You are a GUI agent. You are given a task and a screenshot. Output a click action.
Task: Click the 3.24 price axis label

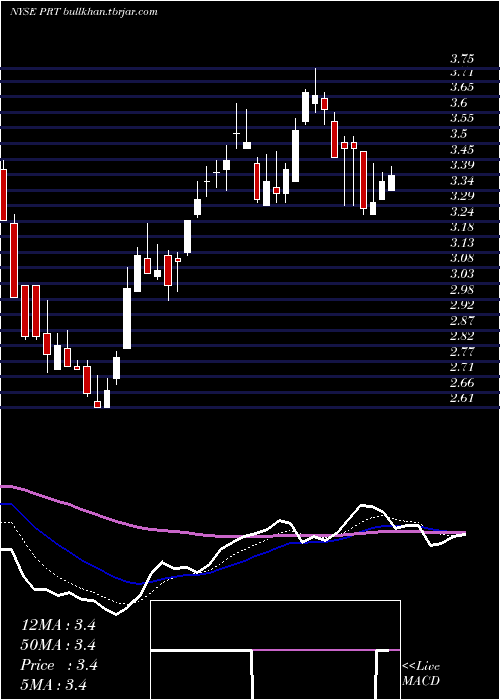[x=462, y=212]
